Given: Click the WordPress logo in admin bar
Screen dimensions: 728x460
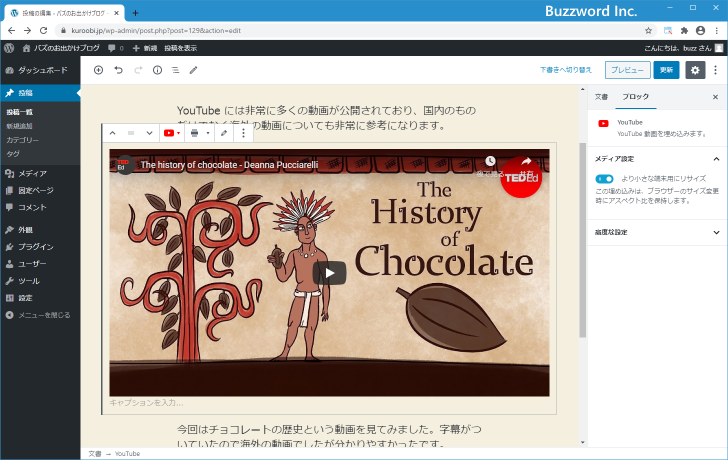Looking at the screenshot, I should tap(9, 48).
